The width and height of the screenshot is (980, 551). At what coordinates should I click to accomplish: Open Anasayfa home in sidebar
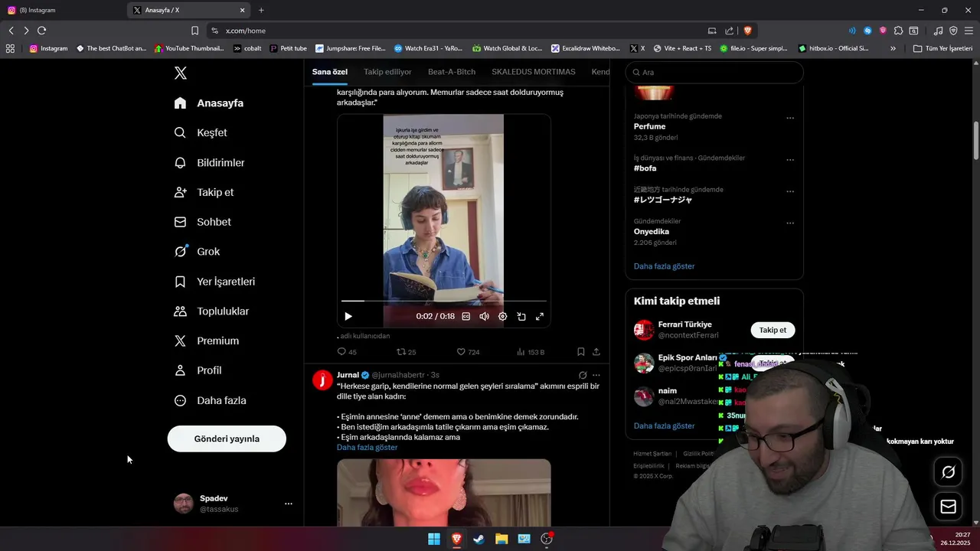[209, 103]
